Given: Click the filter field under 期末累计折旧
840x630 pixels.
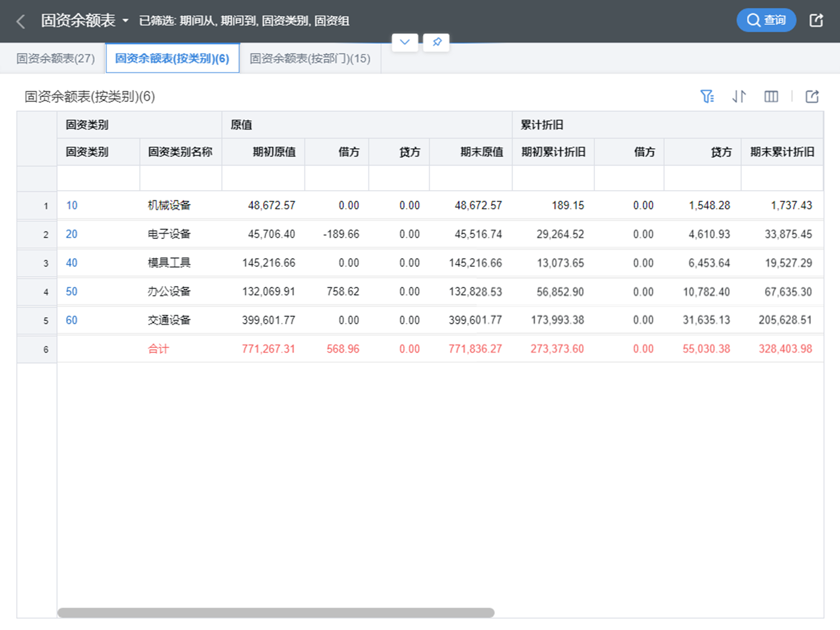Looking at the screenshot, I should [782, 178].
